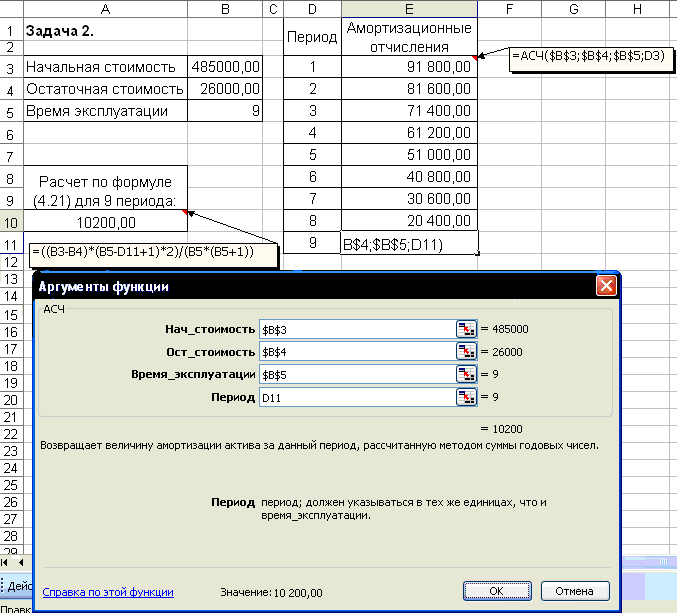Select cell with Задача 2. title
This screenshot has height=613, width=677.
point(105,30)
